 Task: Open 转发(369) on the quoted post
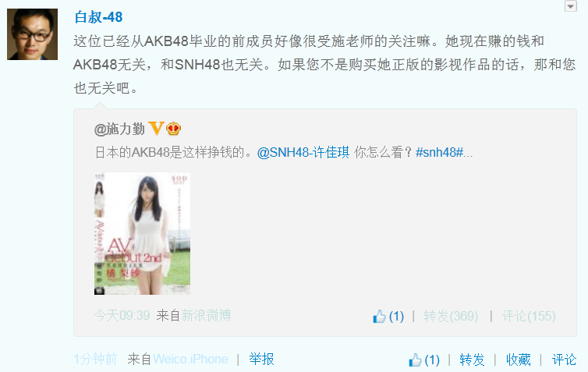click(451, 316)
